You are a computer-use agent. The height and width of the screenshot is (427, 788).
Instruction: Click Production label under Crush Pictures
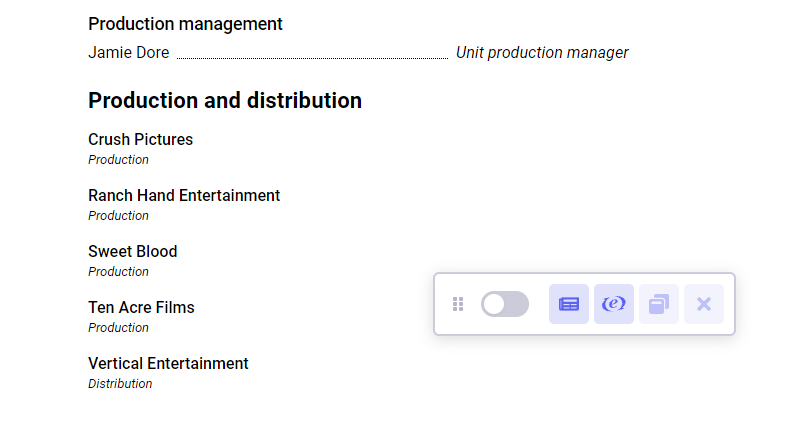(119, 160)
